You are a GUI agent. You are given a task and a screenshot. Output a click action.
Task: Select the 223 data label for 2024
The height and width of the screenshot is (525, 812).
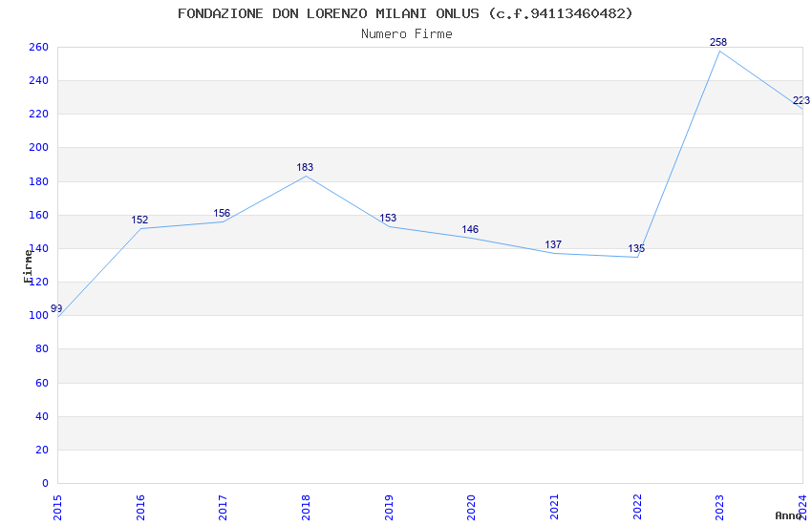pos(801,100)
